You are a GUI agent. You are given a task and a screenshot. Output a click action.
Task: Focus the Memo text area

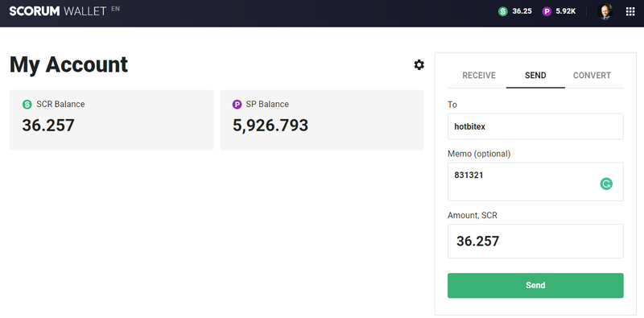pyautogui.click(x=535, y=182)
